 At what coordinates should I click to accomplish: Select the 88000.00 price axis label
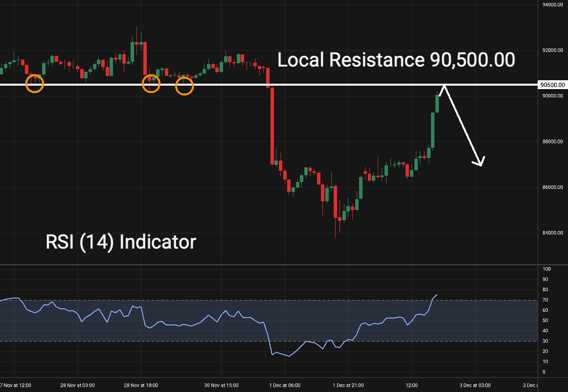click(x=552, y=141)
